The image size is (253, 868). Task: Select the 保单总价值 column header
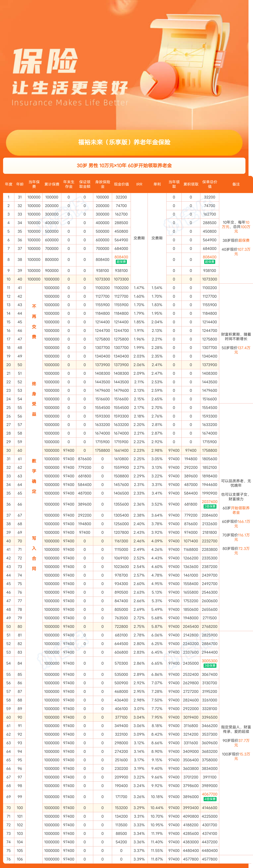(x=210, y=184)
